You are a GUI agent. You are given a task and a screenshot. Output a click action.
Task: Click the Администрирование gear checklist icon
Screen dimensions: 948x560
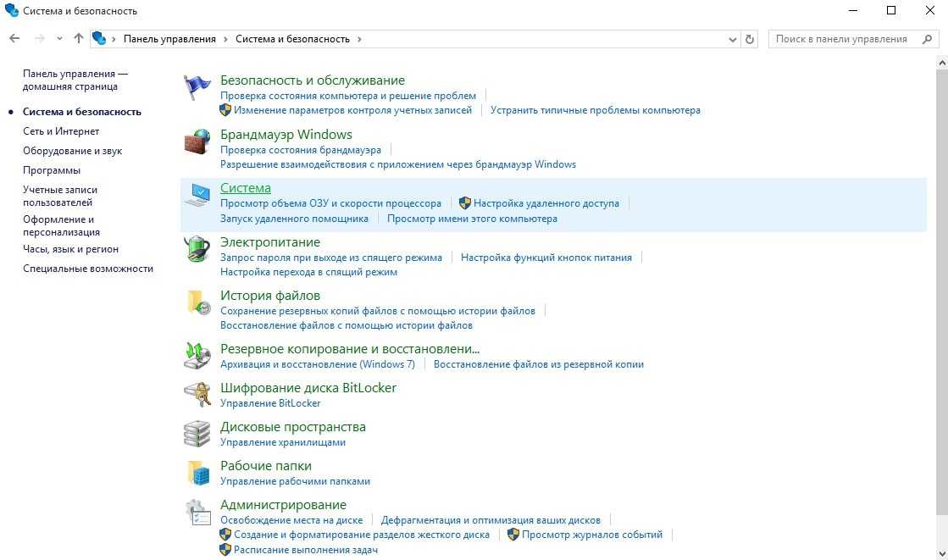coord(197,512)
